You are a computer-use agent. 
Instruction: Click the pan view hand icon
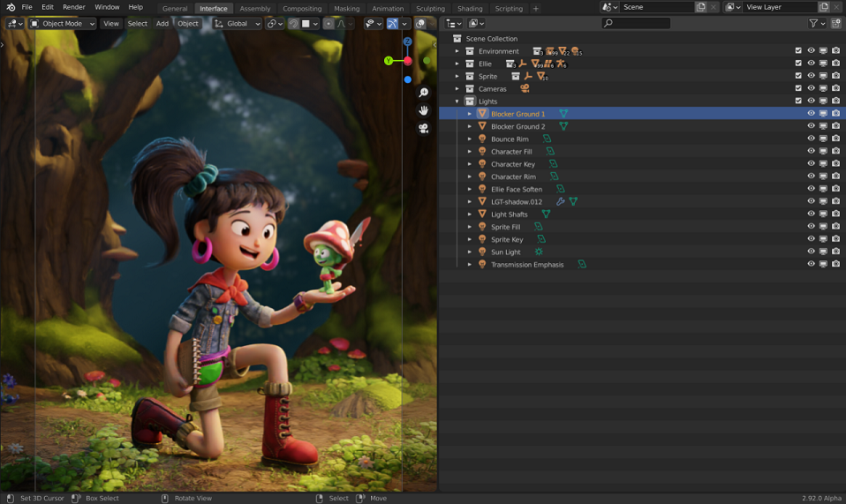[x=424, y=110]
